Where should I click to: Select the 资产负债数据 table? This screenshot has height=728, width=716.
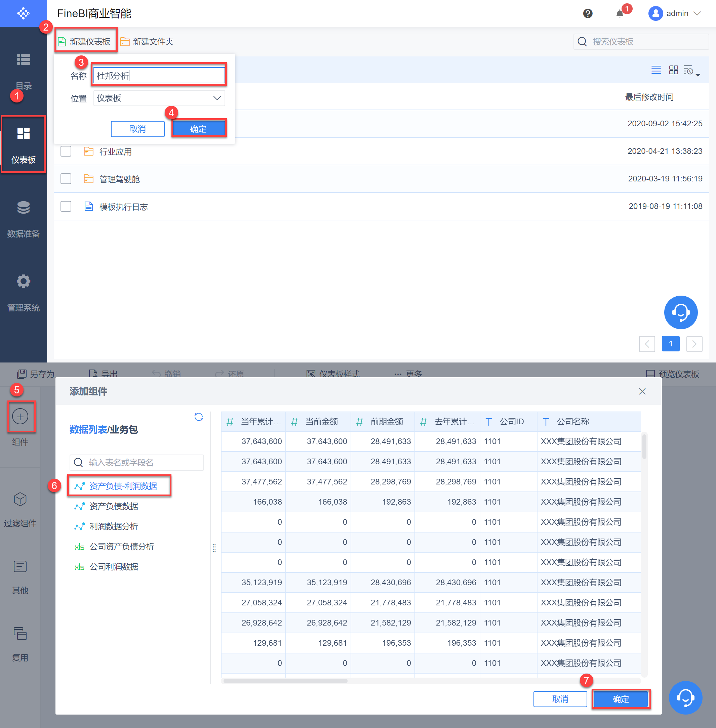point(114,506)
